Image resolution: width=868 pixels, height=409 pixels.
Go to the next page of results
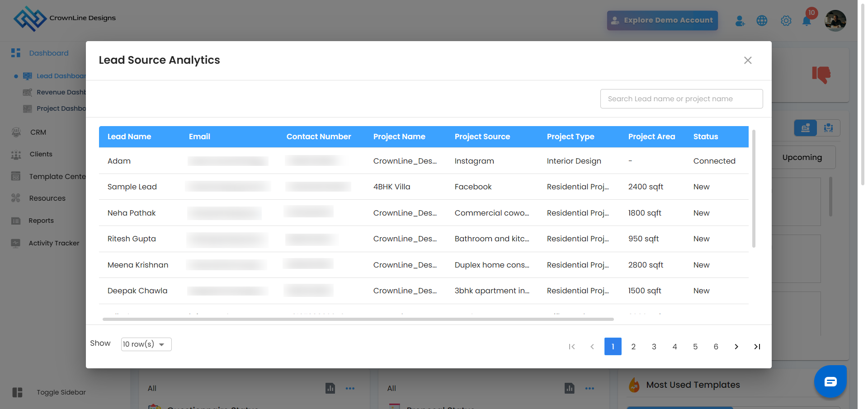tap(736, 347)
